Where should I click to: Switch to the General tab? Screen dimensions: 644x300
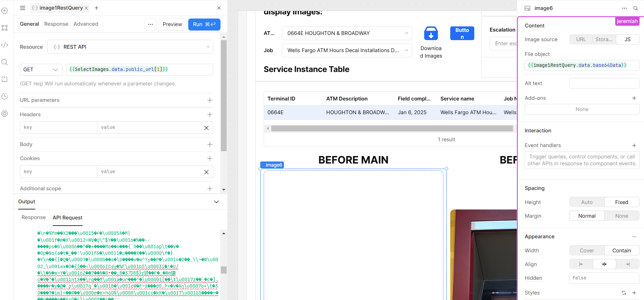[x=29, y=24]
